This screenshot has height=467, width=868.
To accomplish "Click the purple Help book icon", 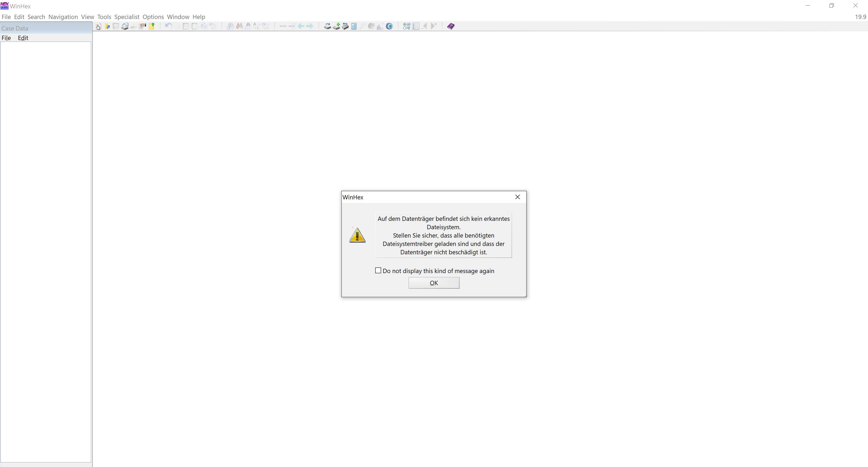I will pyautogui.click(x=451, y=26).
